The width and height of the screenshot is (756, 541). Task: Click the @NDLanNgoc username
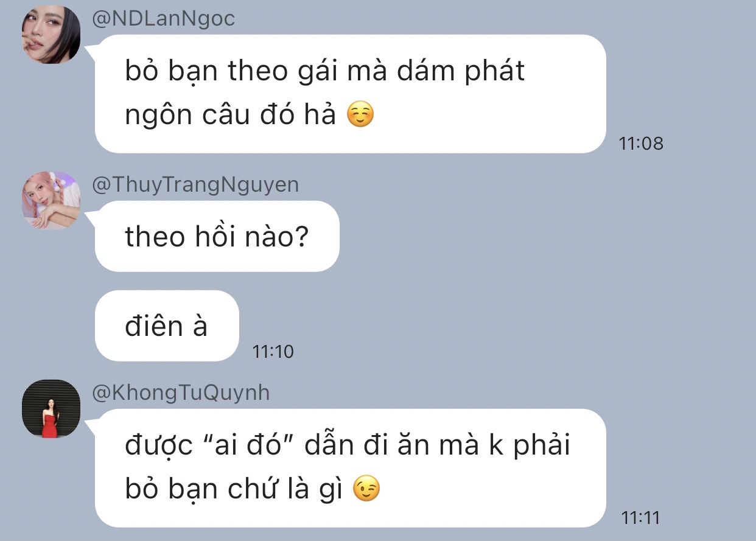[163, 18]
